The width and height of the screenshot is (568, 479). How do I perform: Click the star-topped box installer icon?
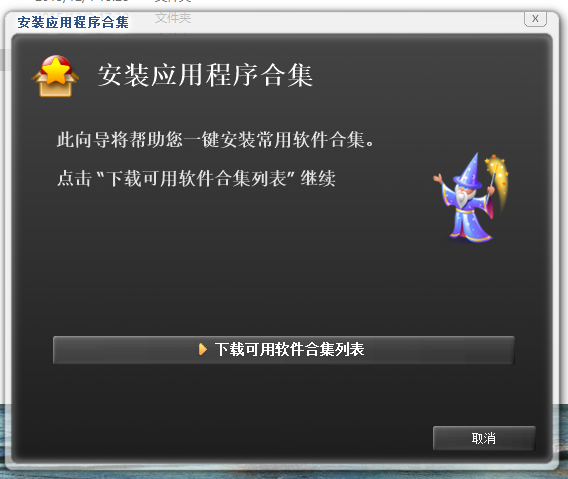point(55,76)
